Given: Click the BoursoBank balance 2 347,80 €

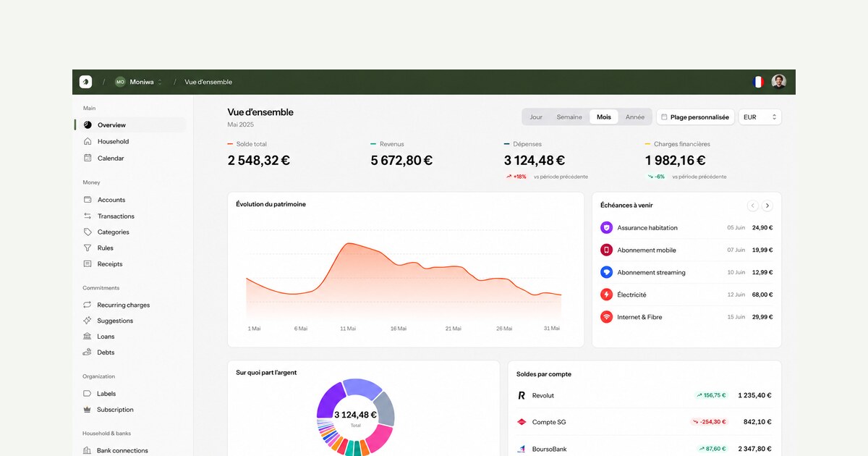Looking at the screenshot, I should point(754,449).
